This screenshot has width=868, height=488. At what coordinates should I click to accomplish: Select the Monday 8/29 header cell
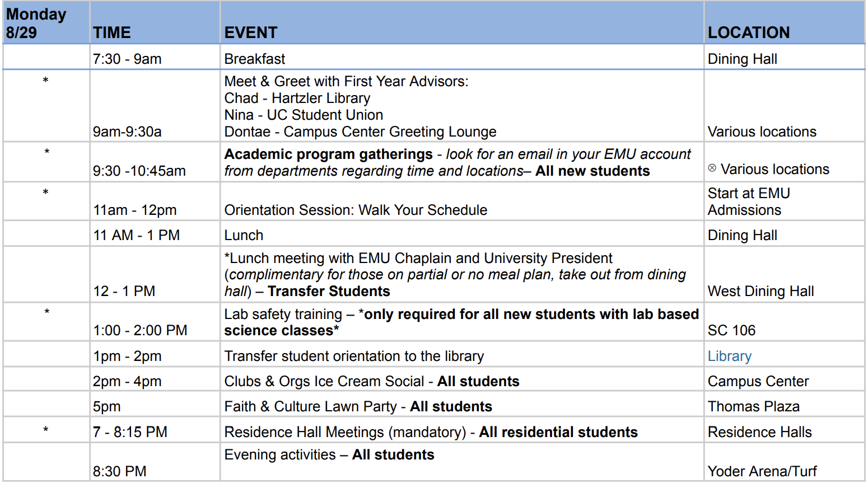tap(46, 22)
